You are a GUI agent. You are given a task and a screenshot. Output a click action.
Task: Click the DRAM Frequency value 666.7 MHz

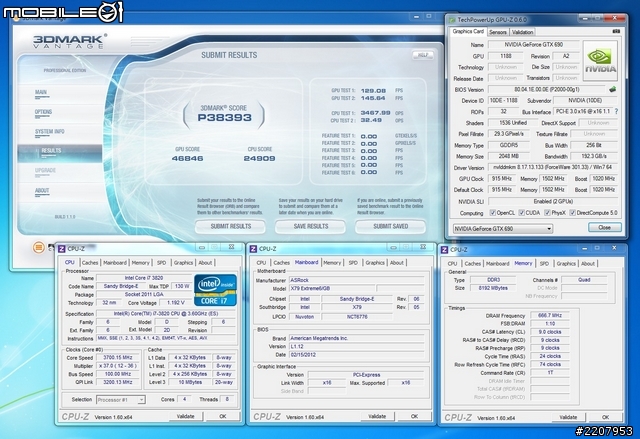(550, 315)
